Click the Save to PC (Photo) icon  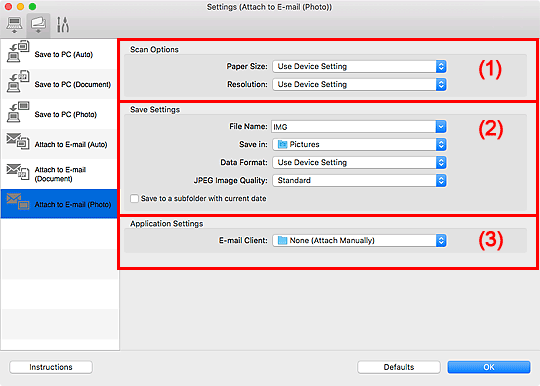pos(18,112)
